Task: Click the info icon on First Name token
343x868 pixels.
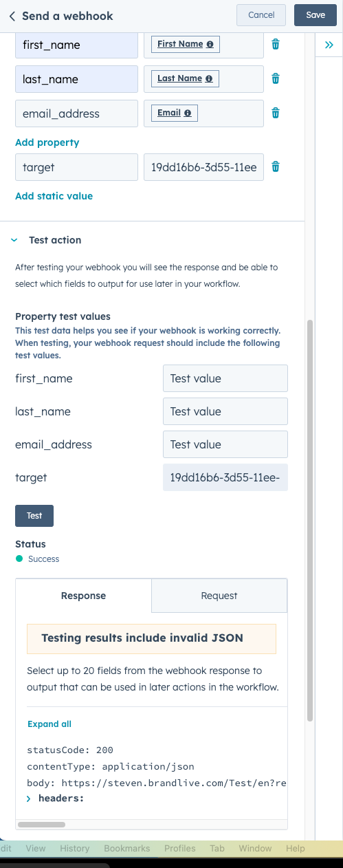Action: point(210,45)
